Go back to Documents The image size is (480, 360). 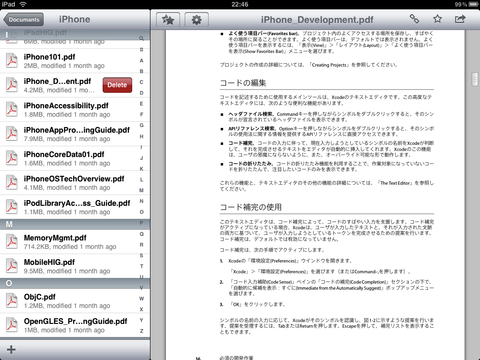tap(23, 20)
